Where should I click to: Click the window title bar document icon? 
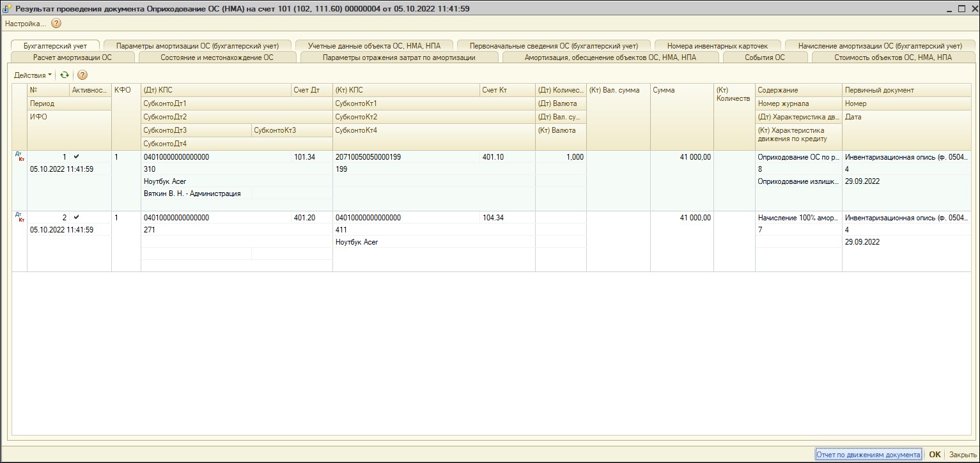click(x=8, y=9)
